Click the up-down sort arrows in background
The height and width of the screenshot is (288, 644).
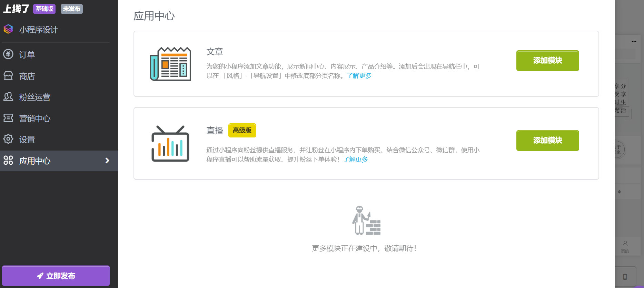620,192
